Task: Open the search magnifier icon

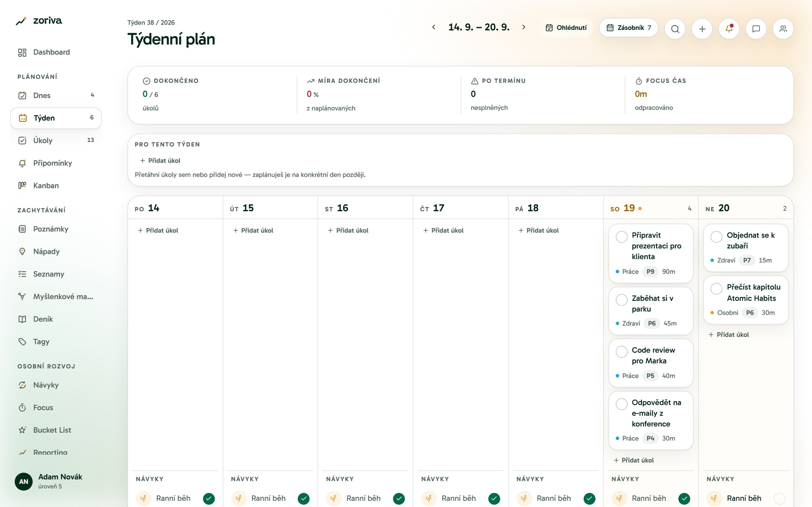Action: (x=675, y=29)
